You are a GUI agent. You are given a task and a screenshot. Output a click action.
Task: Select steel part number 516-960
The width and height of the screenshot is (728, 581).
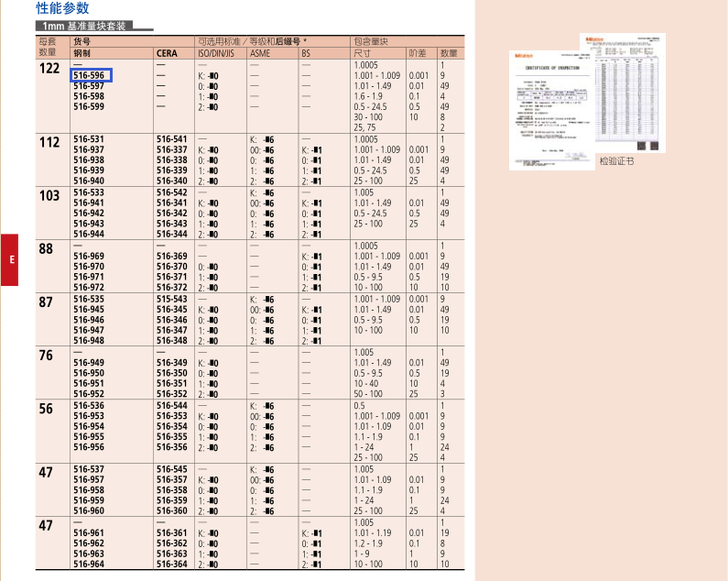89,510
